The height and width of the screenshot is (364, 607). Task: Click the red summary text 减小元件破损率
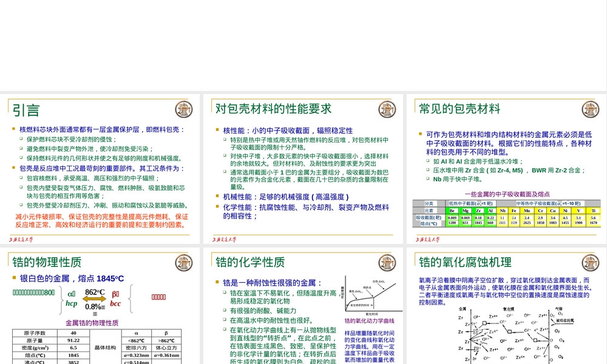(101, 220)
